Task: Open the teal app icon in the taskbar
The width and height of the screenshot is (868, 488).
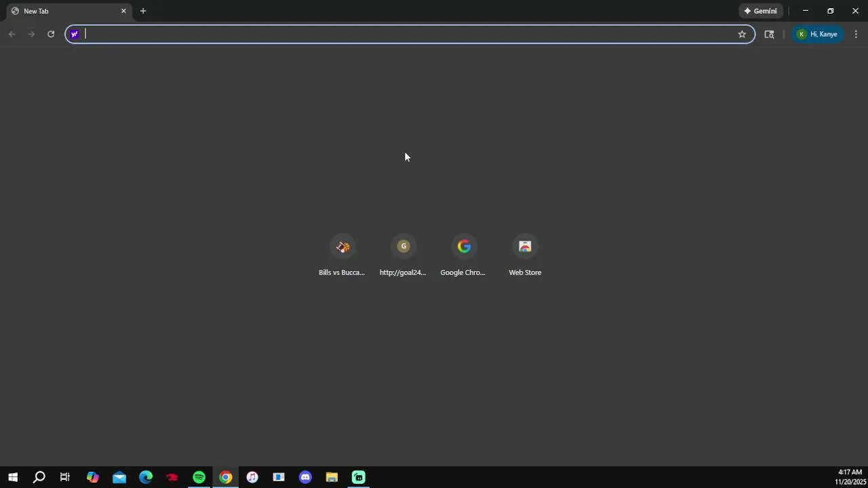Action: (x=359, y=477)
